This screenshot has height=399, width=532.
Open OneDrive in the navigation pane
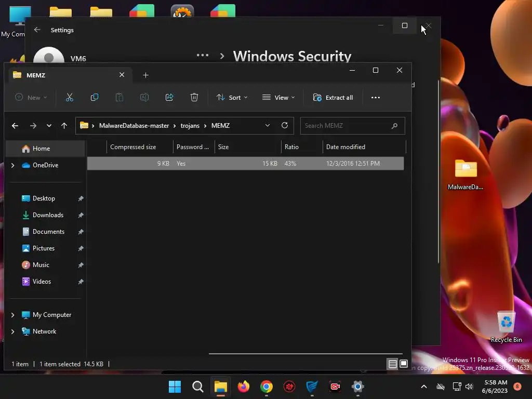pos(45,165)
